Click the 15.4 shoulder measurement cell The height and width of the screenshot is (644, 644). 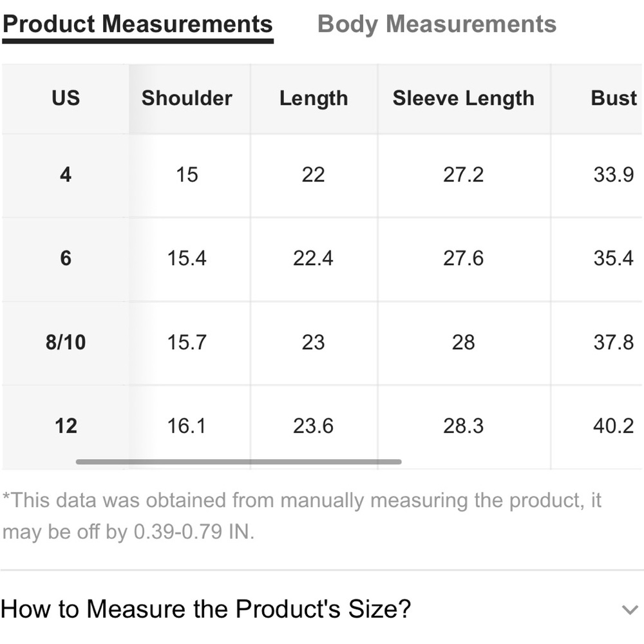[187, 258]
